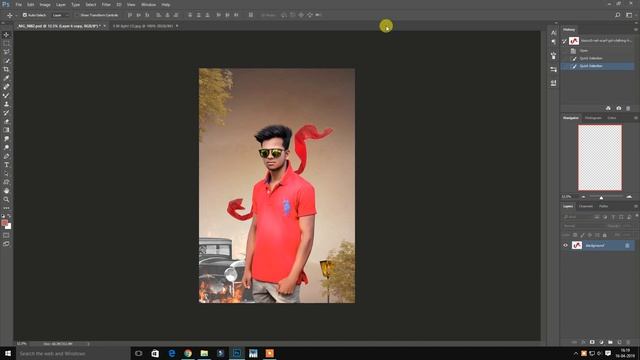Open the Image menu

[45, 4]
